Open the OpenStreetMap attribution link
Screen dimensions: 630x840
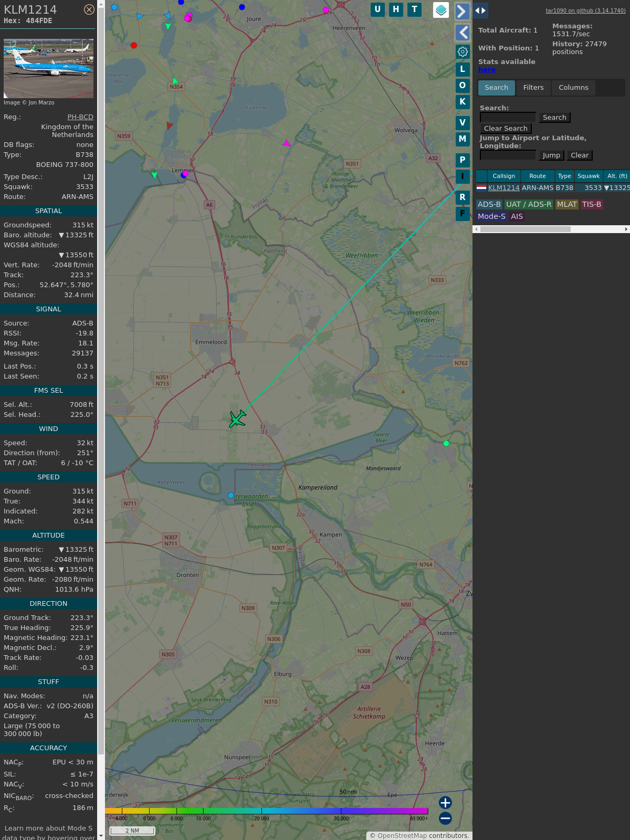tap(402, 836)
